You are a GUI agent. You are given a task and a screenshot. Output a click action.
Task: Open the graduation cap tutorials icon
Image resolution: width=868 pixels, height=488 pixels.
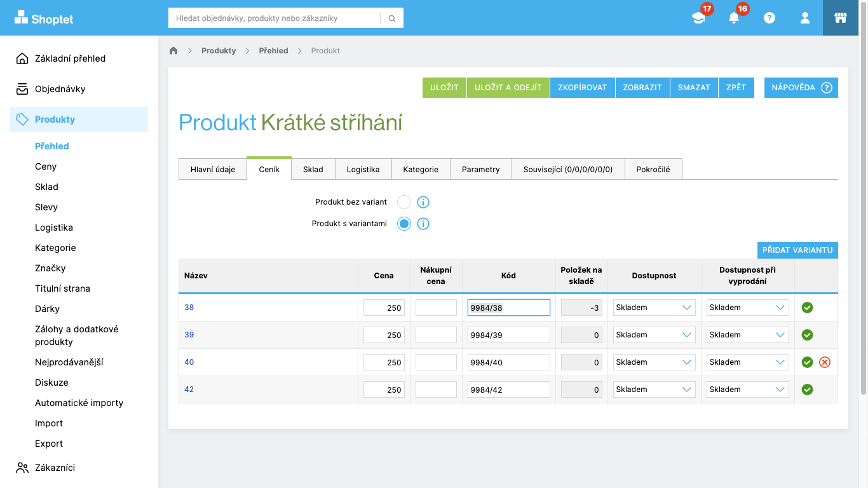click(698, 18)
